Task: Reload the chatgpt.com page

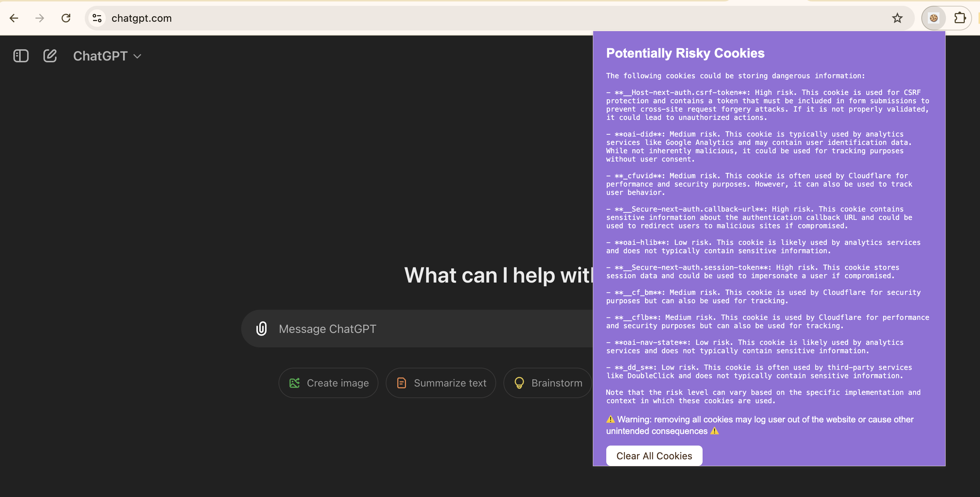Action: (66, 18)
